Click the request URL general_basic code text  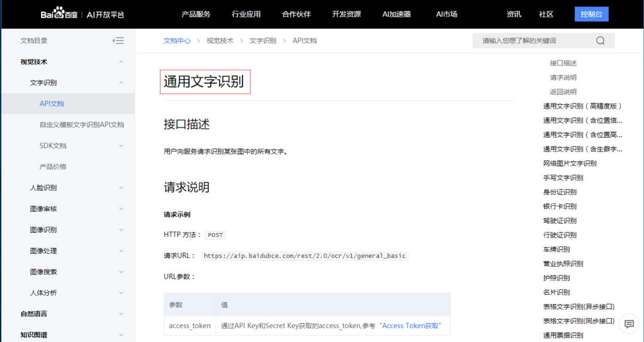pos(305,256)
